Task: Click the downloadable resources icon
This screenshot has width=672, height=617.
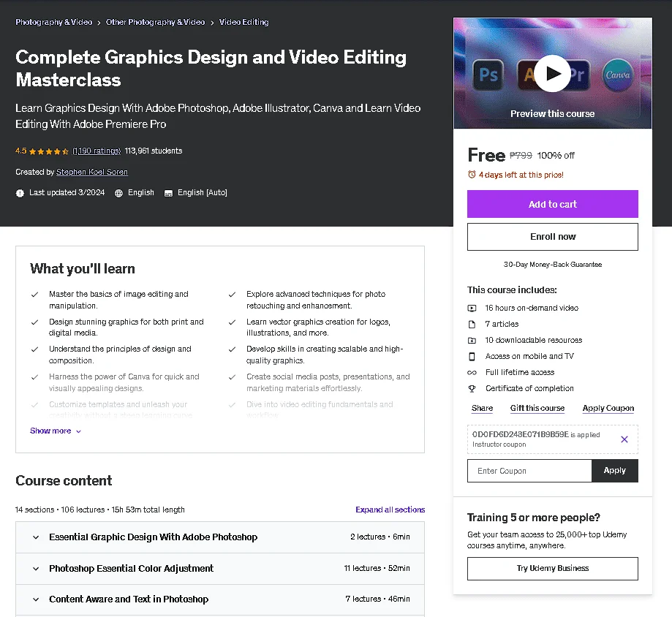Action: 472,340
